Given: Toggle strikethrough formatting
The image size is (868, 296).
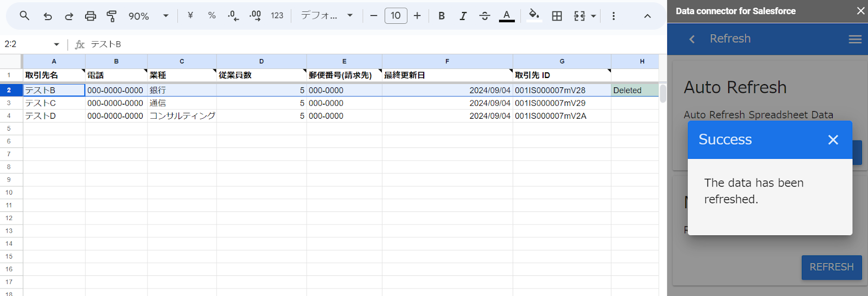Looking at the screenshot, I should pyautogui.click(x=484, y=16).
